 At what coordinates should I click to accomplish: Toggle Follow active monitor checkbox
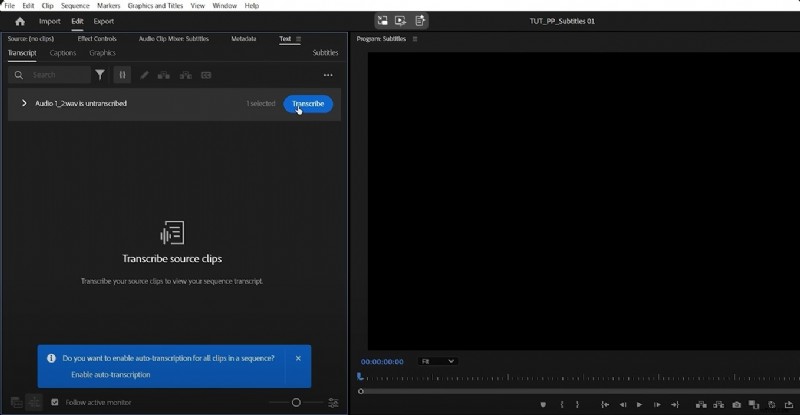pos(55,402)
